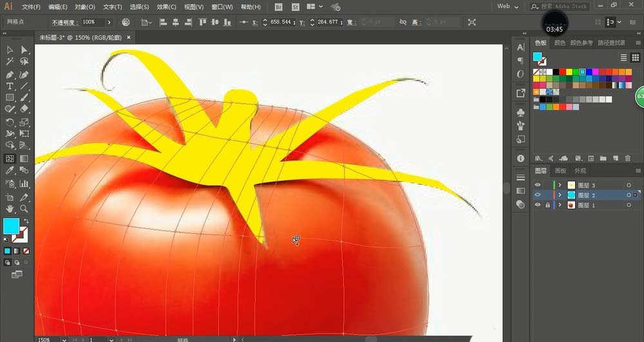Switch swatches to thumbnail grid view

click(x=635, y=57)
